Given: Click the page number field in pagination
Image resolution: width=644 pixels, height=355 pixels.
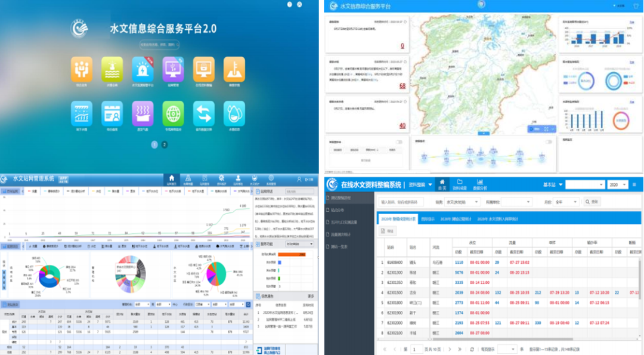Looking at the screenshot, I should [416, 349].
